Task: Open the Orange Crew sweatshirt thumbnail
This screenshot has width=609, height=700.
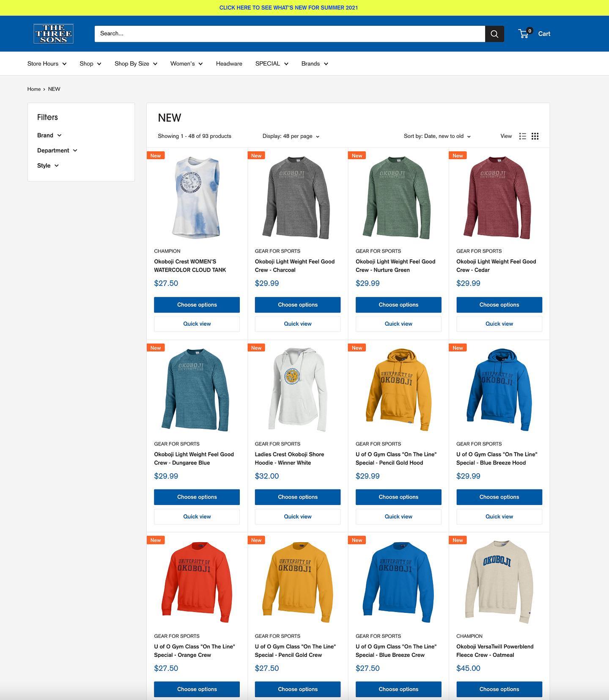Action: click(197, 582)
